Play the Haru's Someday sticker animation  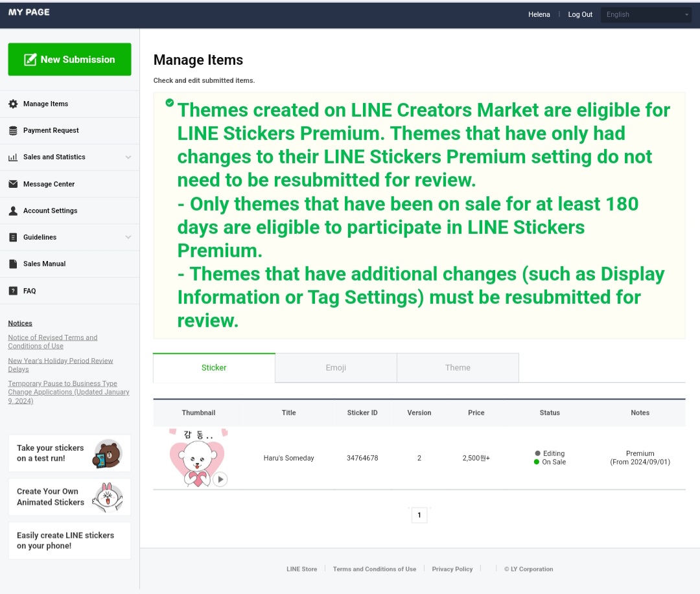pyautogui.click(x=220, y=479)
